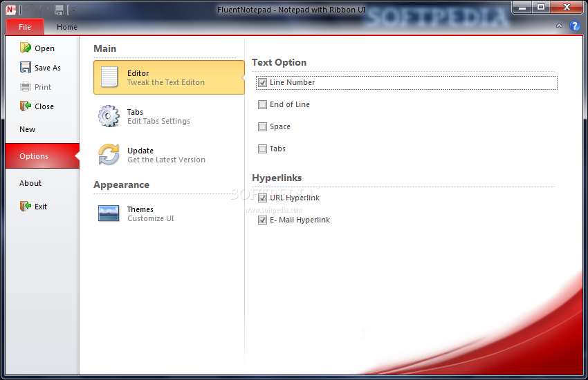Disable the URL Hyperlink checkbox
Screen dimensions: 588x380
262,198
